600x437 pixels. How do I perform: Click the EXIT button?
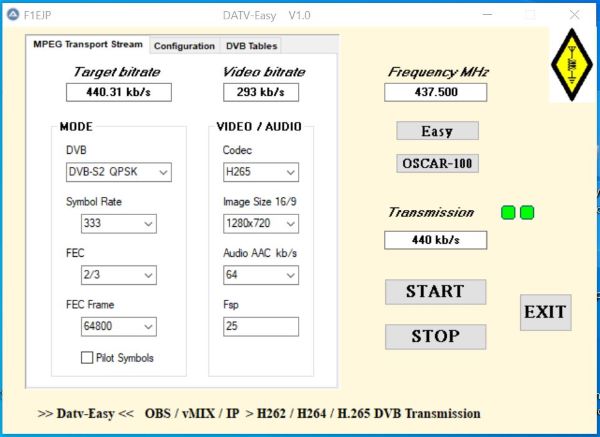[545, 312]
